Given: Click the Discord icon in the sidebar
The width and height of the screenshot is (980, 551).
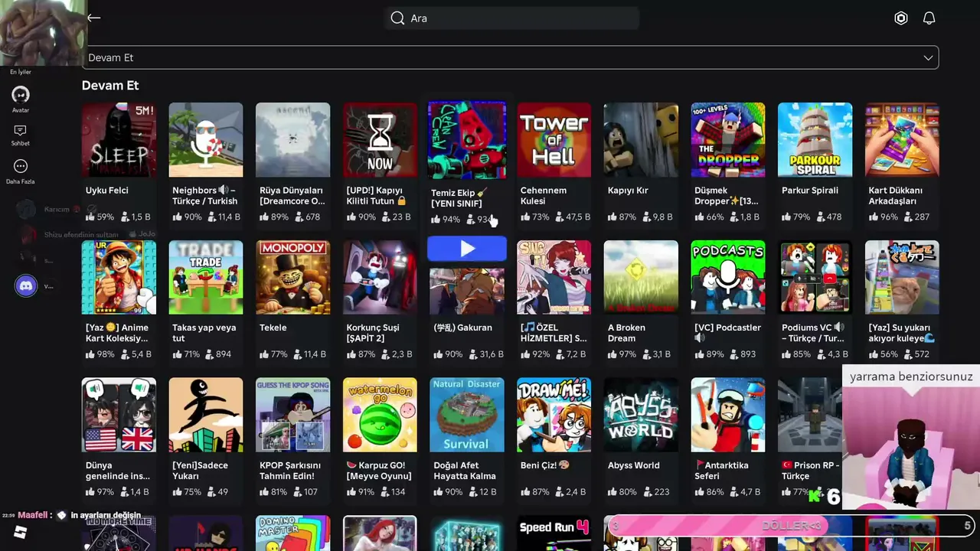Looking at the screenshot, I should (x=26, y=286).
